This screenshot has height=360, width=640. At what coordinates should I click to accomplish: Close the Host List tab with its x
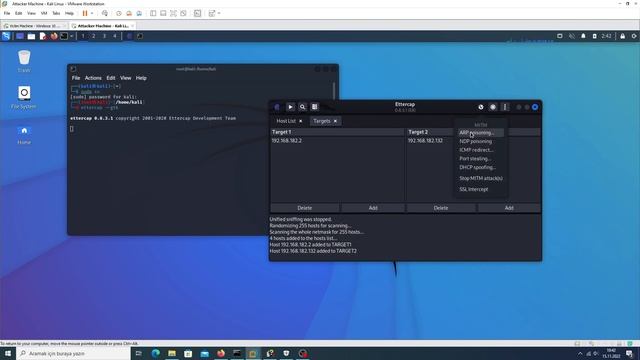(301, 121)
